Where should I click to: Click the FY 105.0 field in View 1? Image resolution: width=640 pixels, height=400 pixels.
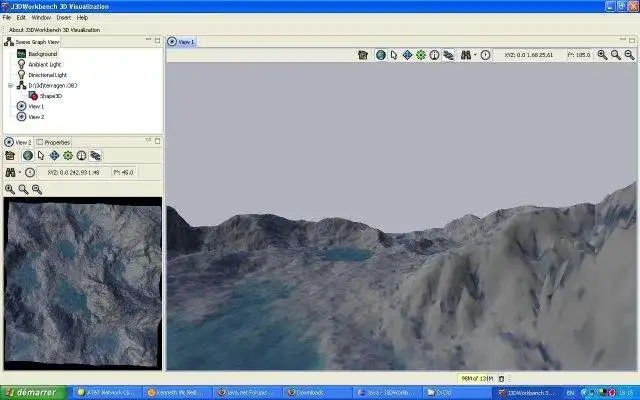tap(579, 55)
